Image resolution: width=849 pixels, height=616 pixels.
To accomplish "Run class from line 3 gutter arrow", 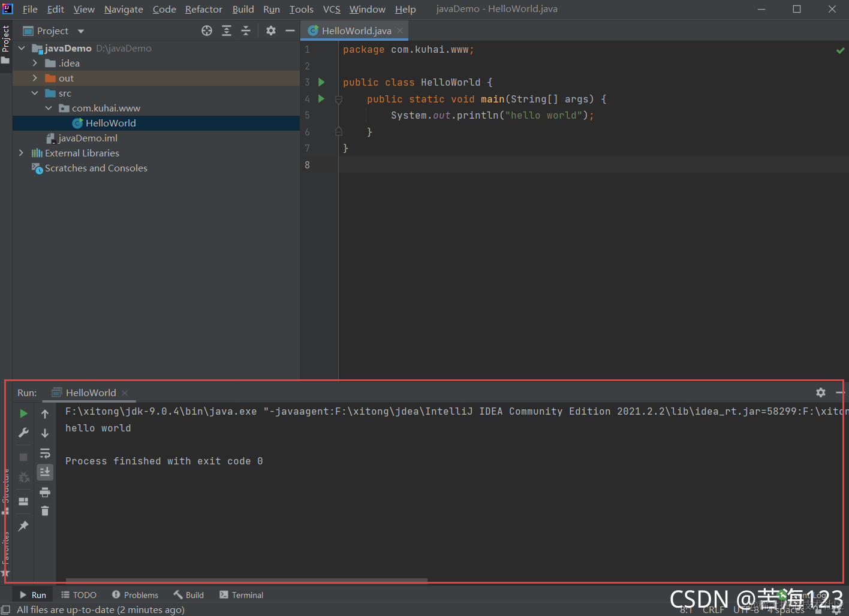I will [x=321, y=82].
